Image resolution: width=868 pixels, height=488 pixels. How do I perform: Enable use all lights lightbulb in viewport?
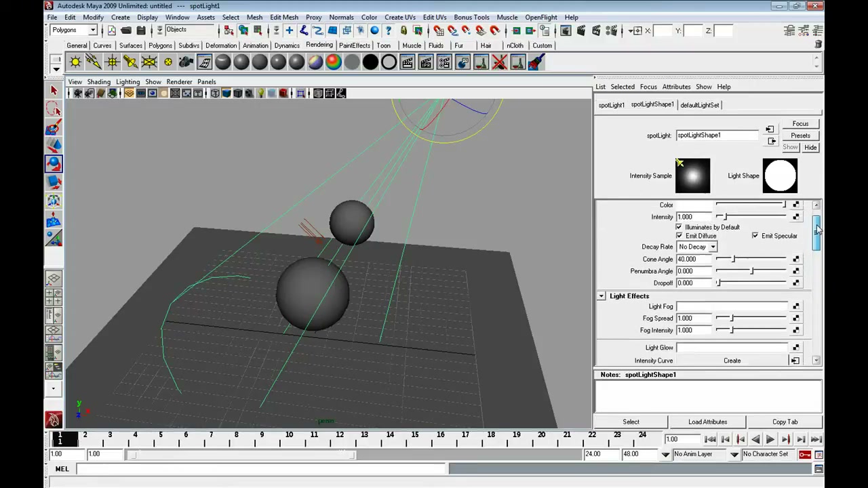(260, 94)
